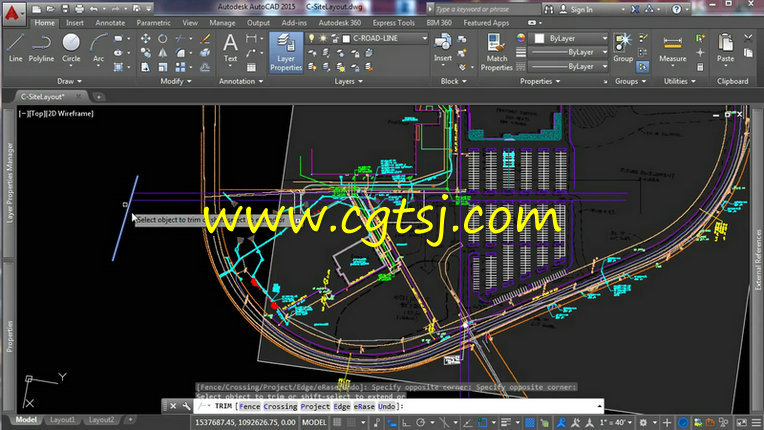Image resolution: width=764 pixels, height=430 pixels.
Task: Switch to the Insert ribbon tab
Action: click(75, 23)
